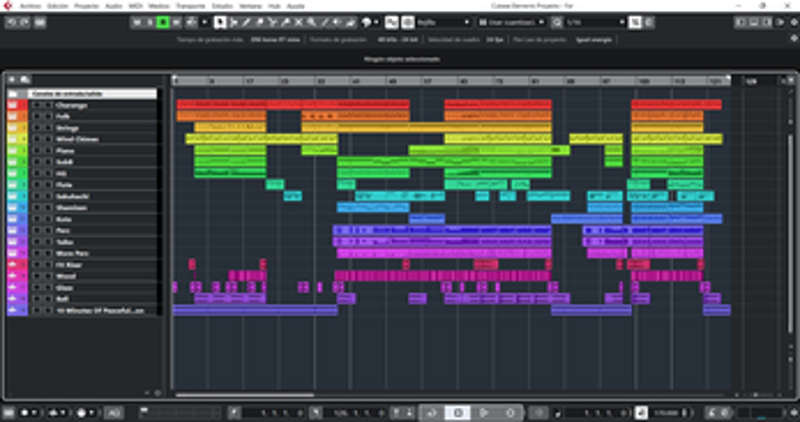Click the purple 10 Minutes Of Peaceful clip
800x422 pixels.
(x=400, y=310)
